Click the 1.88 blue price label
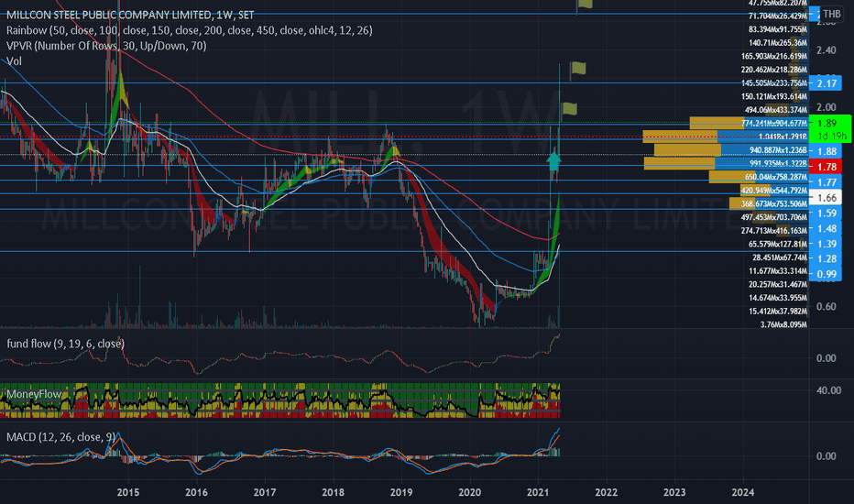854x504 pixels. pyautogui.click(x=826, y=151)
